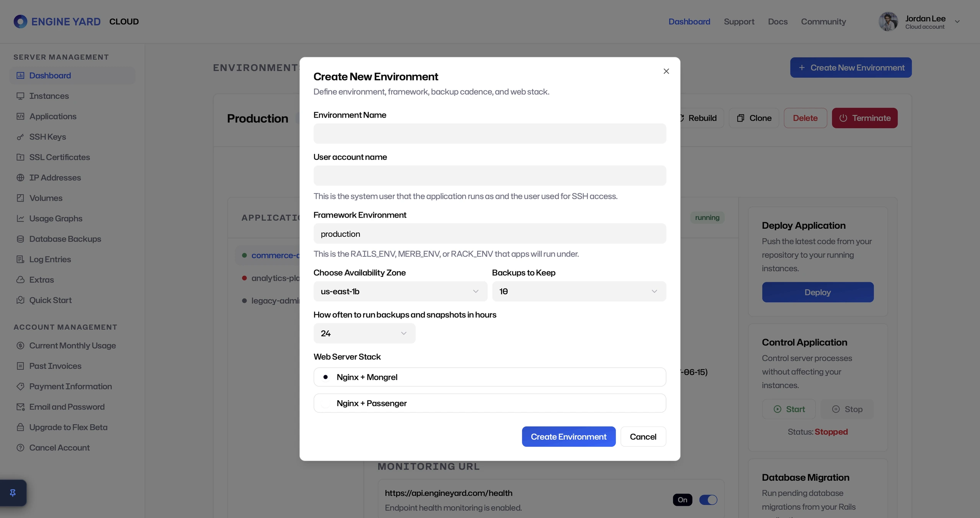Image resolution: width=980 pixels, height=518 pixels.
Task: Open the Choose Availability Zone dropdown
Action: click(x=400, y=291)
